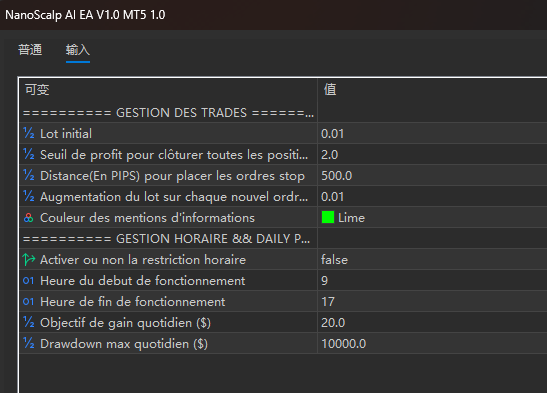
Task: Click the Seuil de profit row icon
Action: tap(29, 154)
